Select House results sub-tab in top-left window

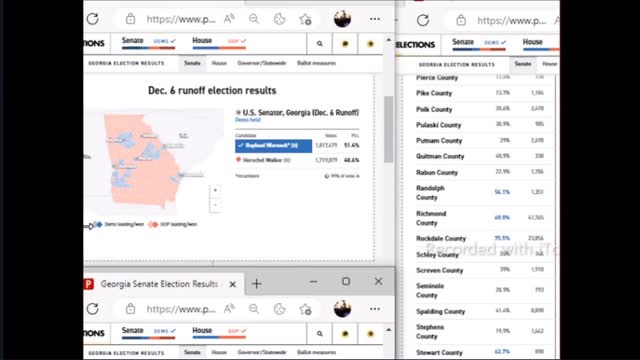[219, 63]
